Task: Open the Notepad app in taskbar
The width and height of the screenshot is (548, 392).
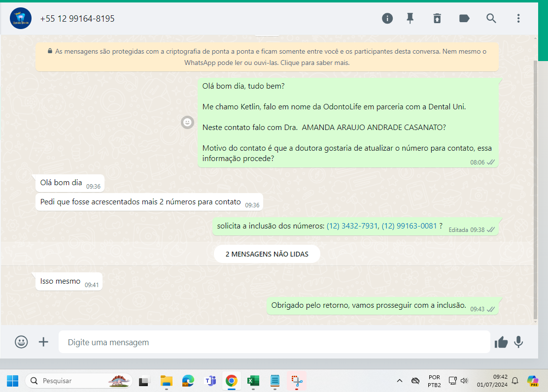Action: (x=275, y=381)
